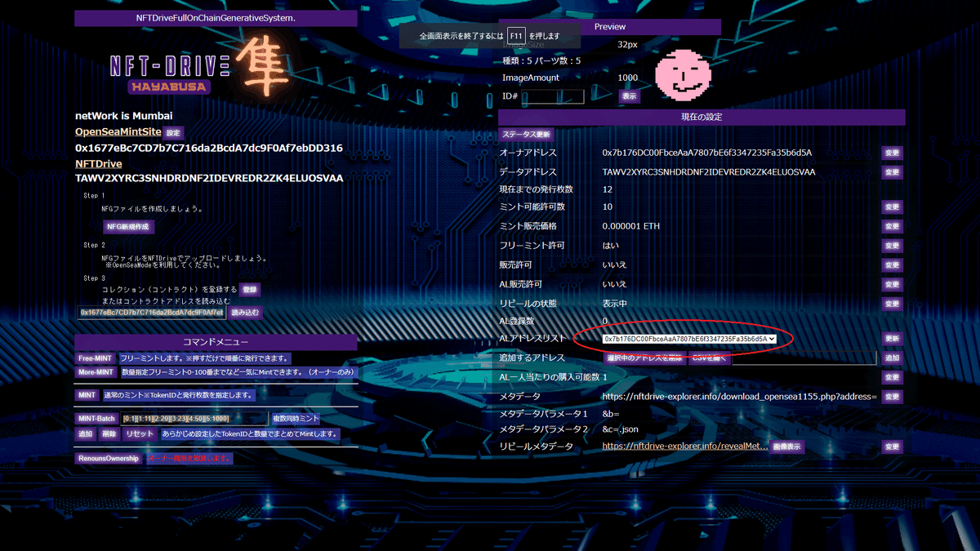
Task: Click the MINT button
Action: pos(87,395)
